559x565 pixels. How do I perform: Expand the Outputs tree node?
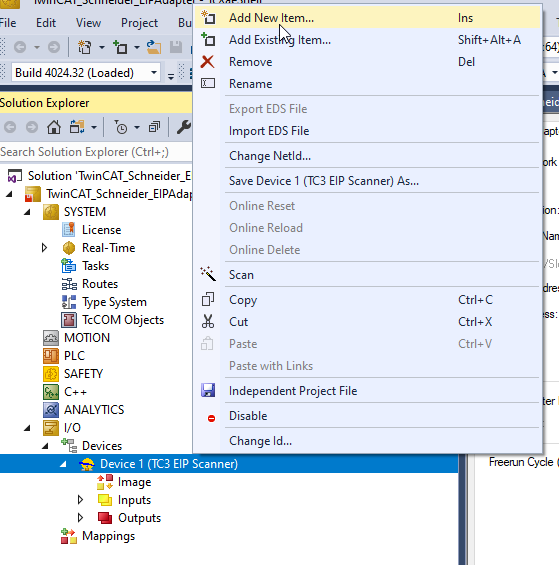80,518
